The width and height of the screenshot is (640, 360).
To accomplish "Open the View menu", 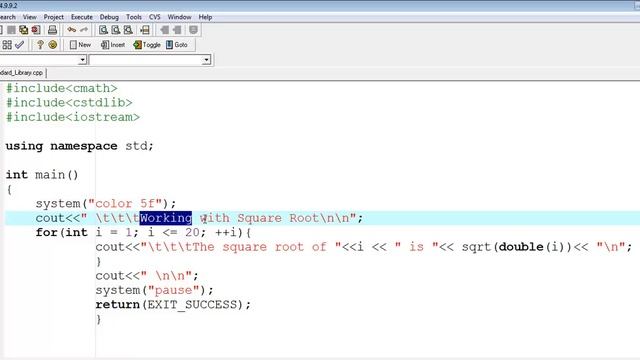I will [29, 17].
